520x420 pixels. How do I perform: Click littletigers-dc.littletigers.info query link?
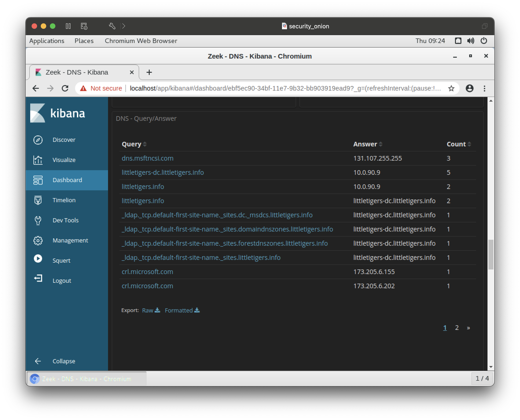coord(163,172)
